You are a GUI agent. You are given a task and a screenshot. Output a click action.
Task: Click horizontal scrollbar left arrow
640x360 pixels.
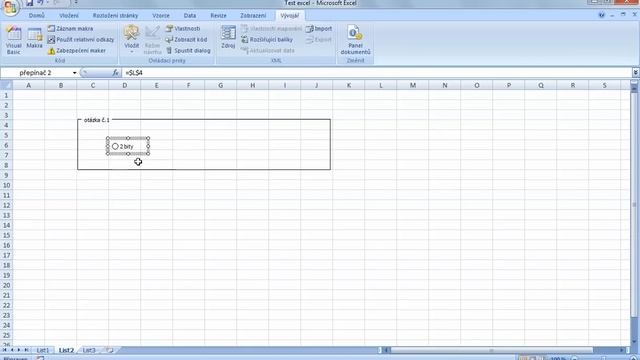[386, 350]
